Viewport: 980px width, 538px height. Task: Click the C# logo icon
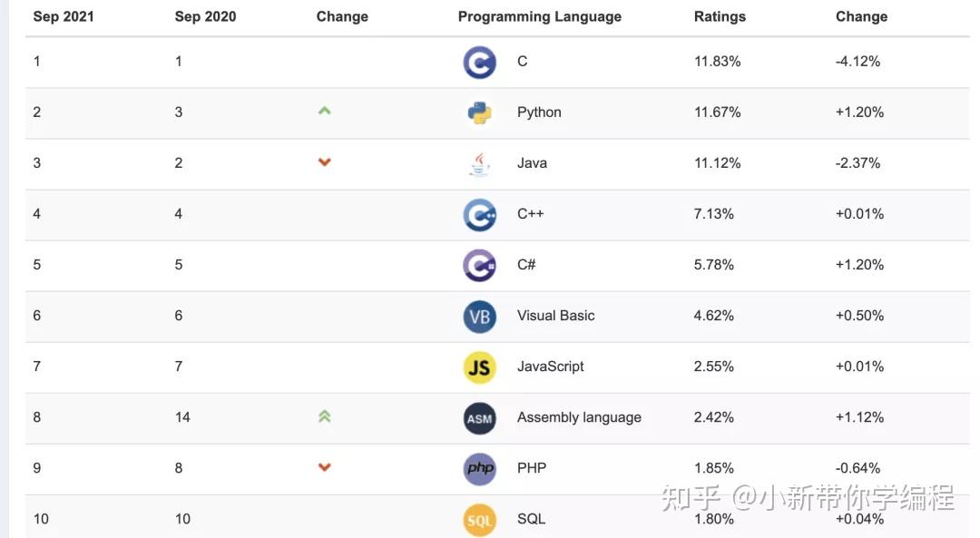coord(479,265)
